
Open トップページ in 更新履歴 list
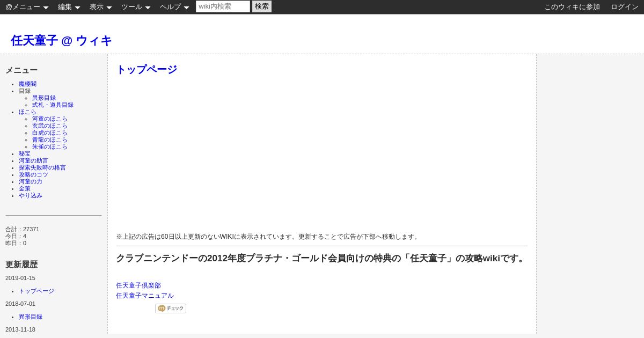click(36, 291)
